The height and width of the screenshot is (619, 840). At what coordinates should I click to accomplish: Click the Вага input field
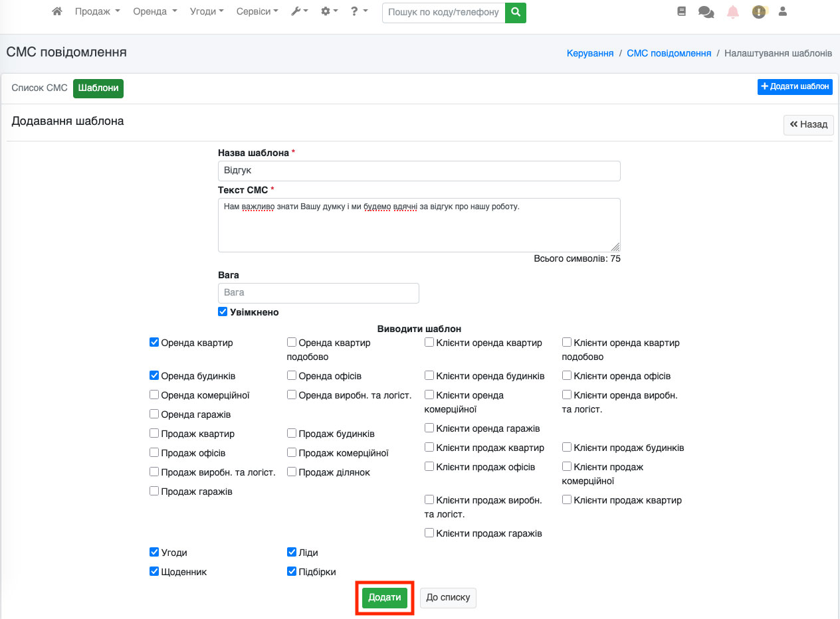click(318, 293)
